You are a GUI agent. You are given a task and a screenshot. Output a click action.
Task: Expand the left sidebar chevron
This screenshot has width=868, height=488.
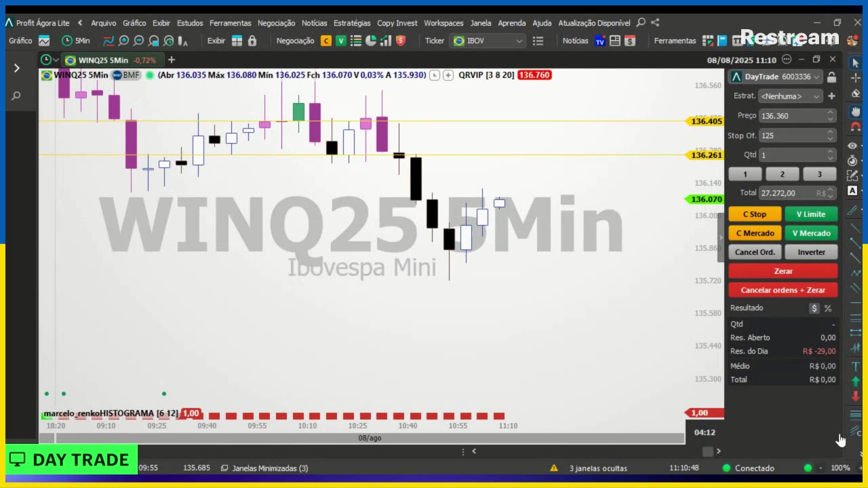[16, 68]
